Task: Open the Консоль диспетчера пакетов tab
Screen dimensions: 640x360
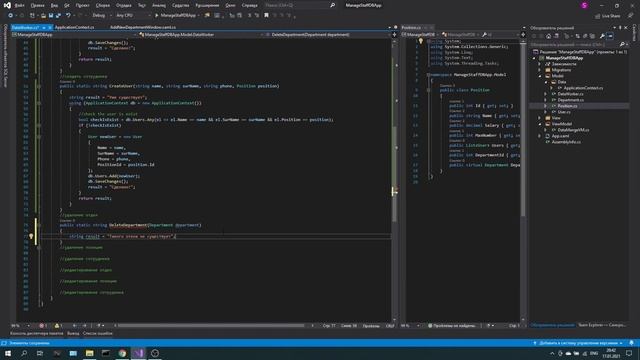Action: coord(37,333)
